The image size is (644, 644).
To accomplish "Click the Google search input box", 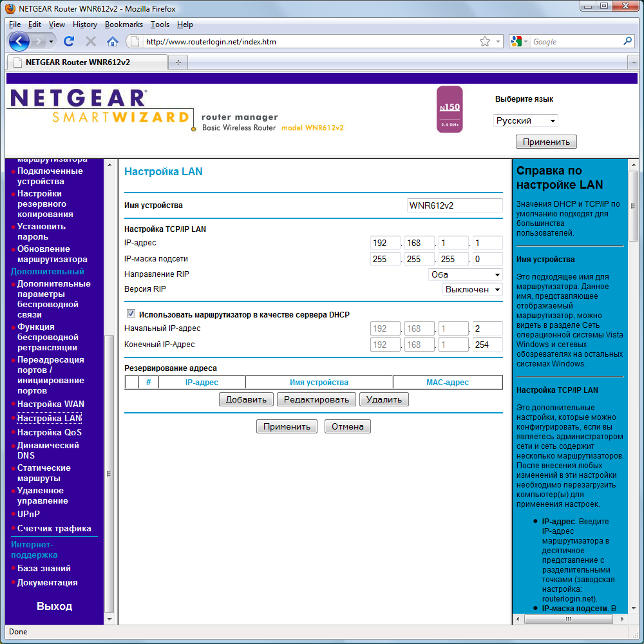I will 576,41.
